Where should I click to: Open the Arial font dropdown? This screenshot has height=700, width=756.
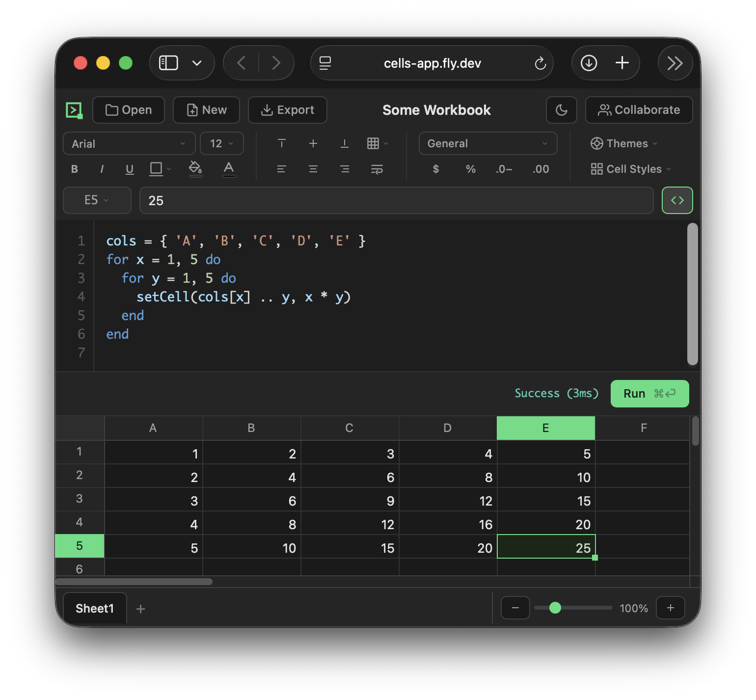(x=129, y=143)
